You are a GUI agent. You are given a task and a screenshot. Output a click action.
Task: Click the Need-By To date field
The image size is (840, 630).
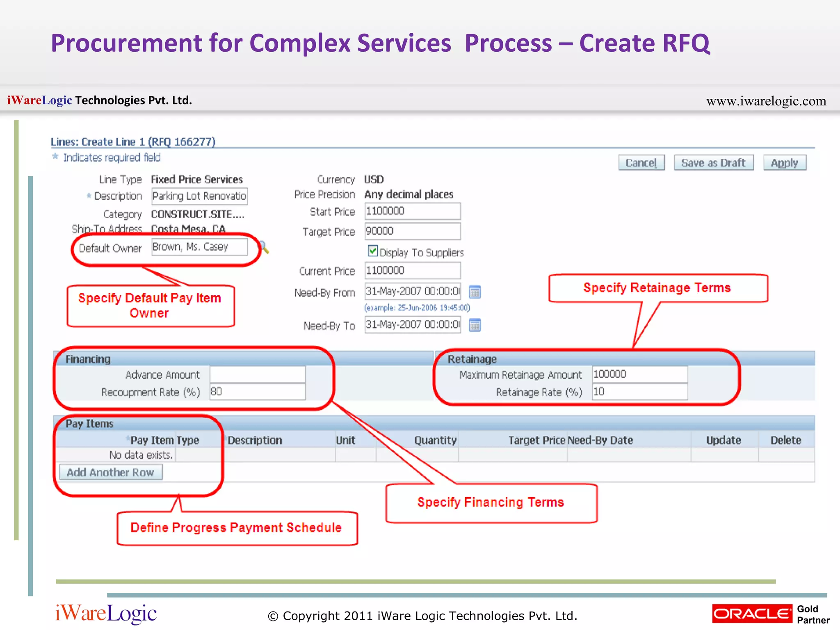coord(413,324)
